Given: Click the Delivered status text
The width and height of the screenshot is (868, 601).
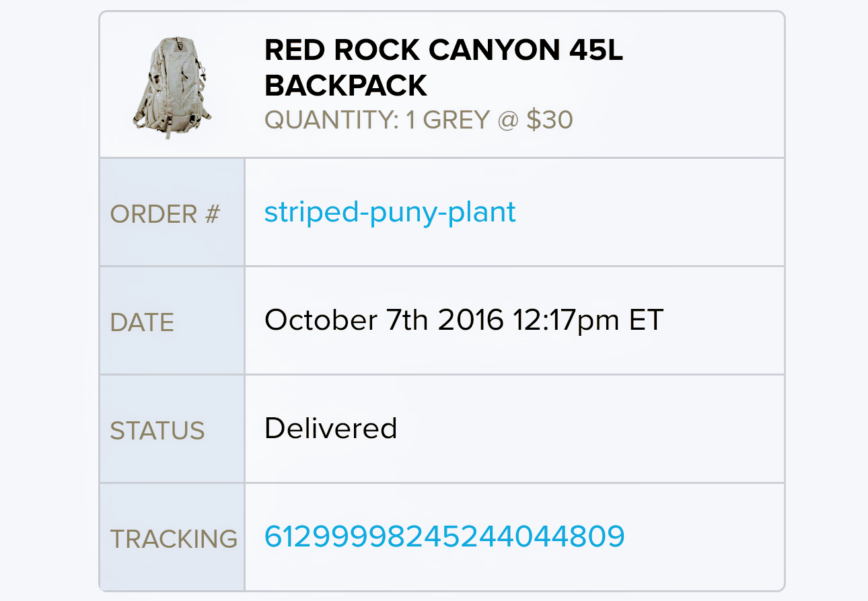Looking at the screenshot, I should [x=330, y=428].
